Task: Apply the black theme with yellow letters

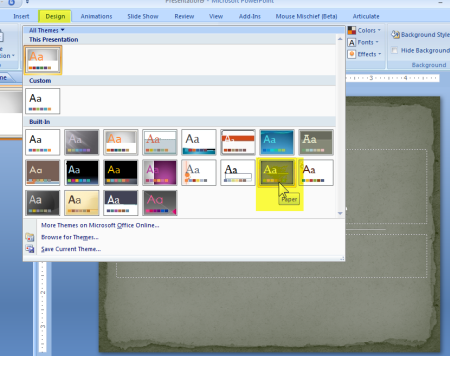Action: click(x=121, y=173)
